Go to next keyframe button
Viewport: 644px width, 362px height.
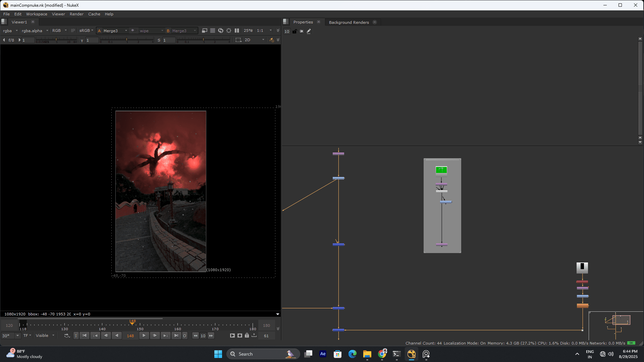pyautogui.click(x=165, y=336)
